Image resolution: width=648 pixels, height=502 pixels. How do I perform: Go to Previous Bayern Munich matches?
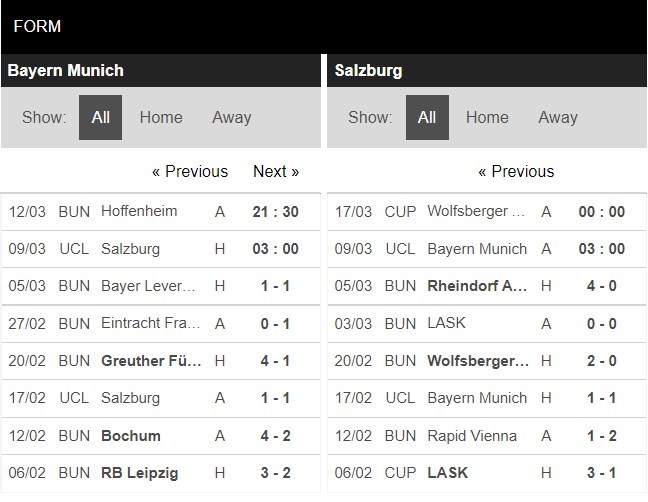tap(190, 171)
